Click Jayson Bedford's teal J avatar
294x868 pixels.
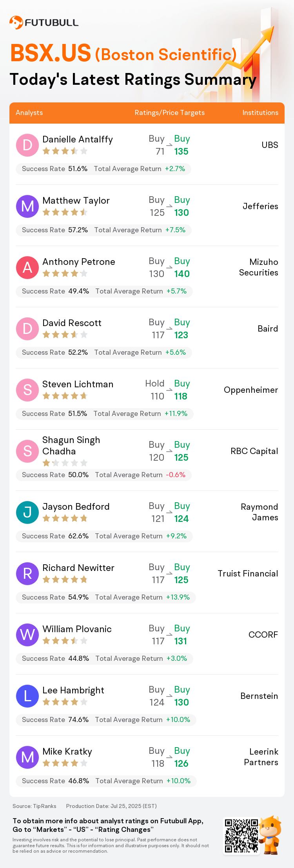(27, 512)
